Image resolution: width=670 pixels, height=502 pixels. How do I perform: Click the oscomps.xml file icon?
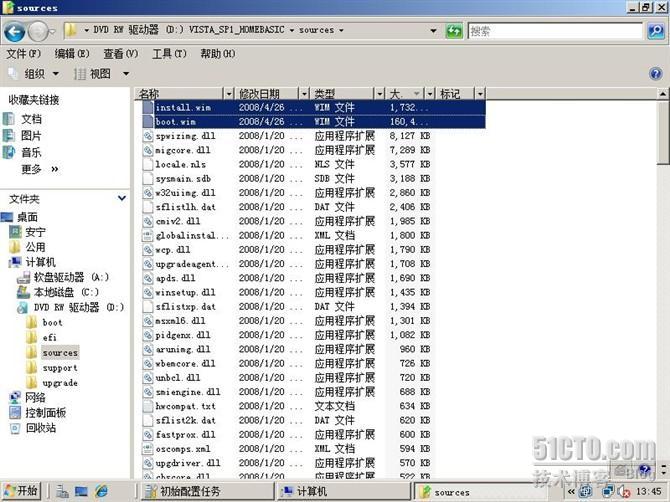[x=147, y=449]
